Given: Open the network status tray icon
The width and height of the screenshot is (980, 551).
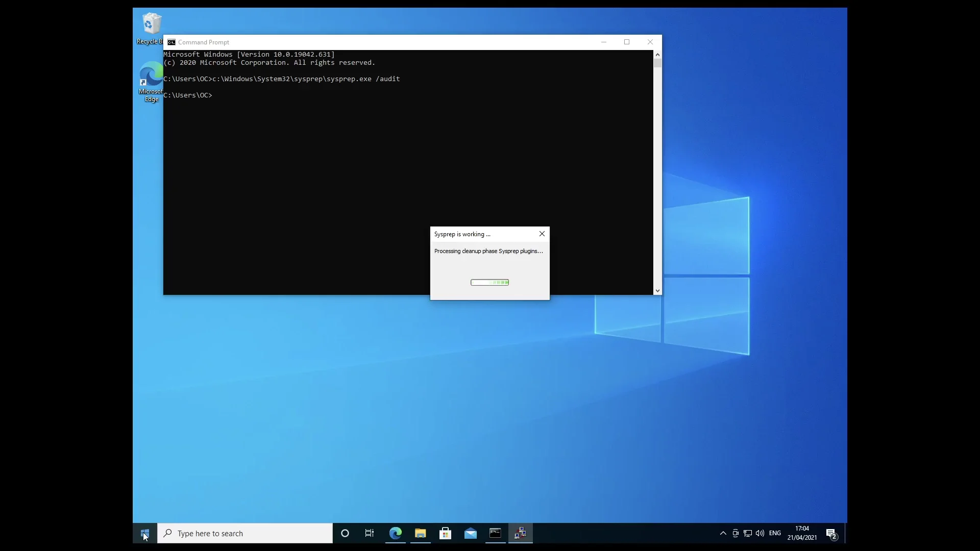Looking at the screenshot, I should 748,533.
